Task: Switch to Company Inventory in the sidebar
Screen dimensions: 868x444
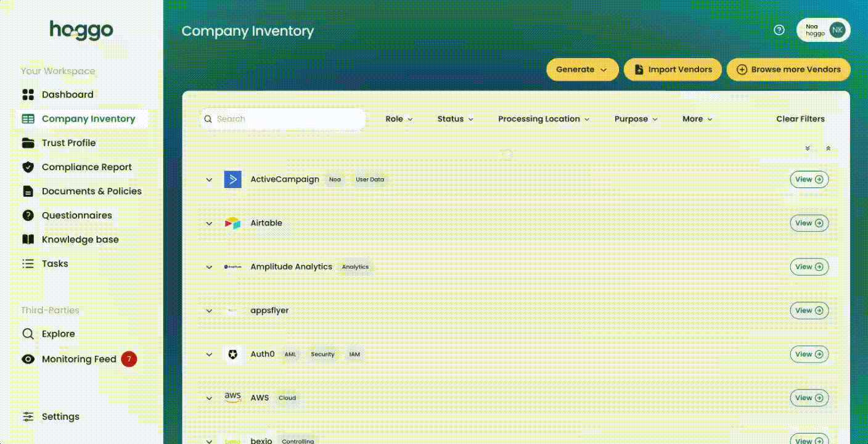Action: 88,118
